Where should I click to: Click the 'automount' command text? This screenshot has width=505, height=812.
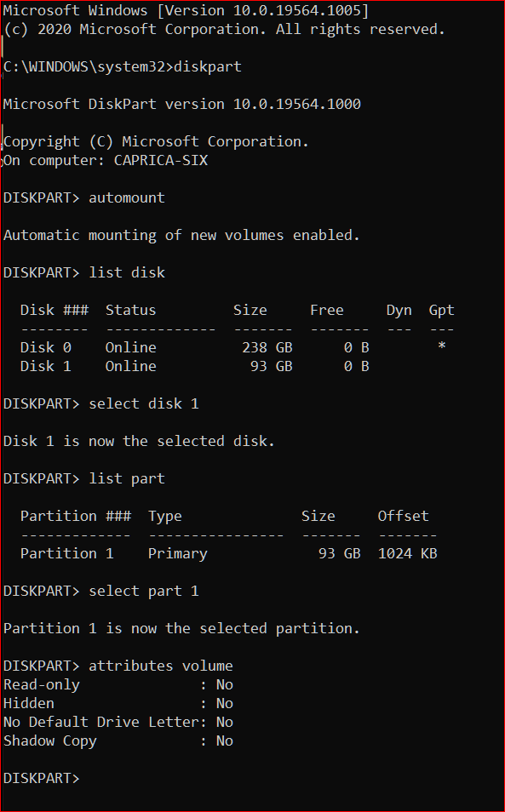[127, 197]
